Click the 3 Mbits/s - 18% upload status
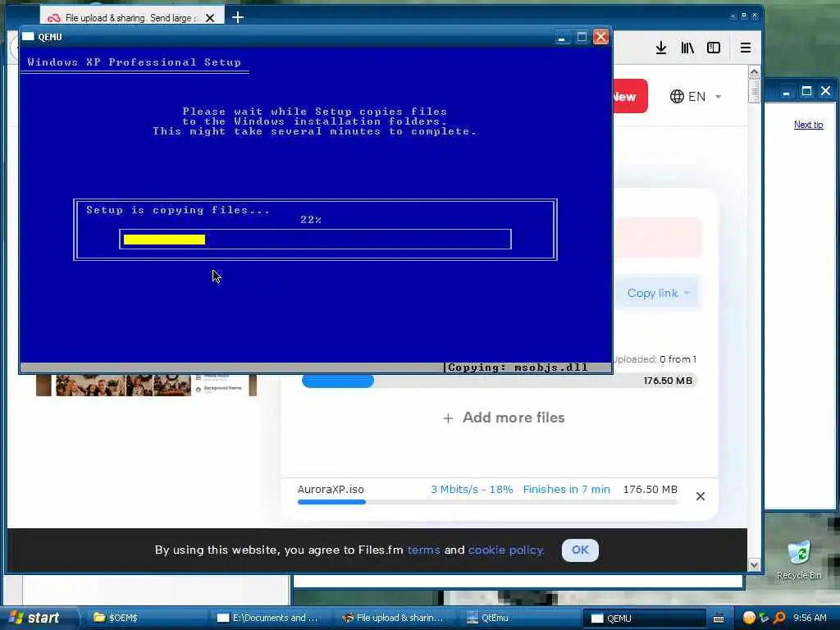The width and height of the screenshot is (840, 630). [x=472, y=489]
